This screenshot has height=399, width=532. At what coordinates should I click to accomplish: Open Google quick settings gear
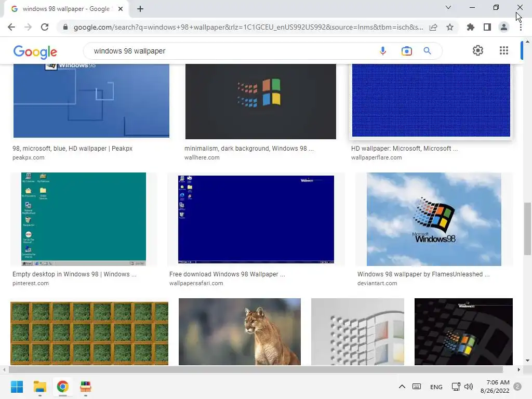(478, 50)
